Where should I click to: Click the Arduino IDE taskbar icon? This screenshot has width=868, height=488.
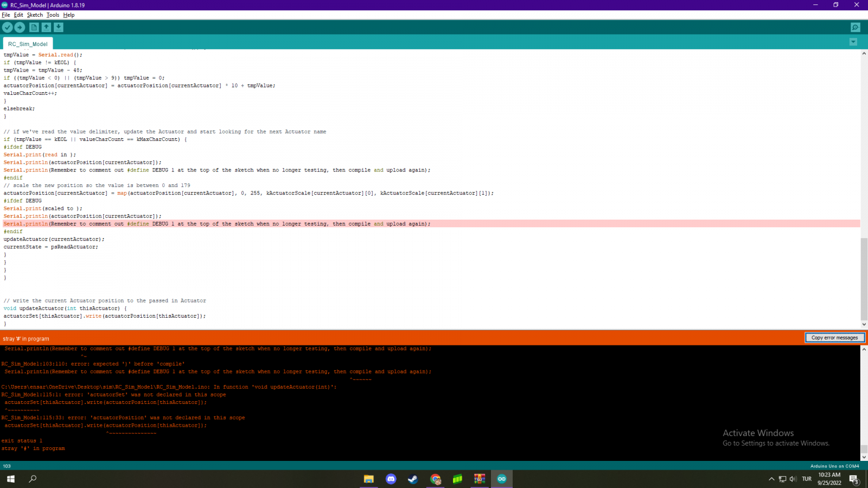tap(502, 479)
